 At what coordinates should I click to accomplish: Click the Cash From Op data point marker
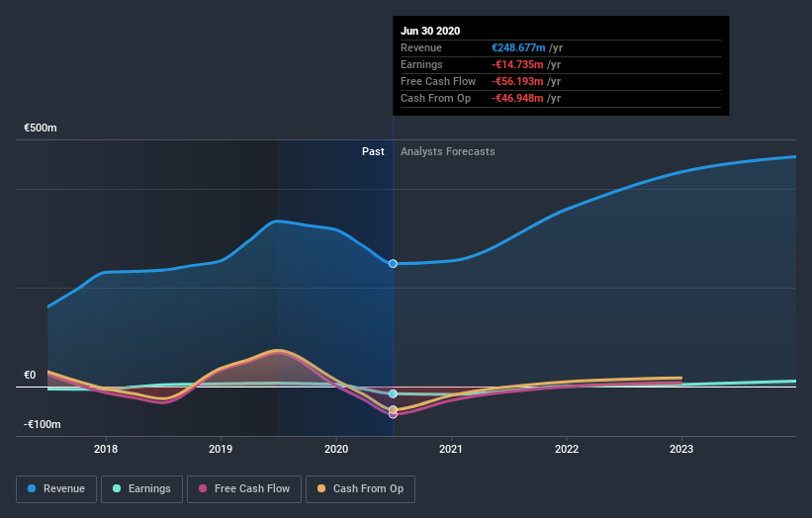[393, 409]
